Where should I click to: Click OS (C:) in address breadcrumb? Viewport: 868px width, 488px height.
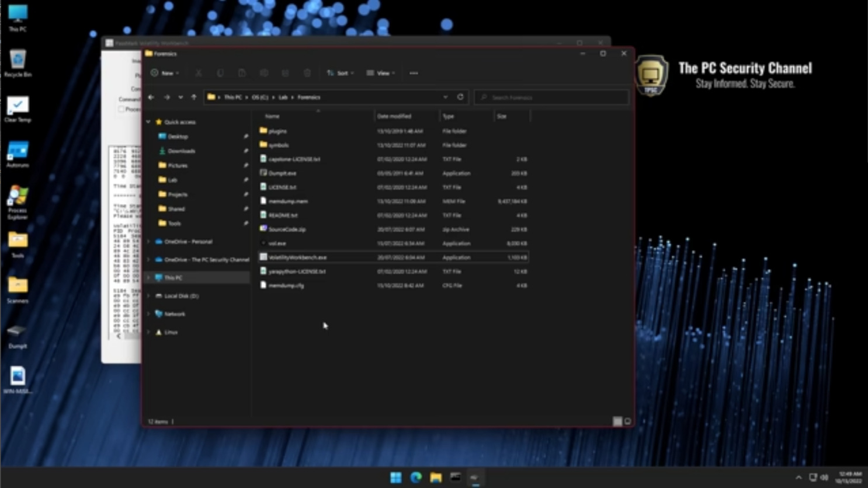260,97
